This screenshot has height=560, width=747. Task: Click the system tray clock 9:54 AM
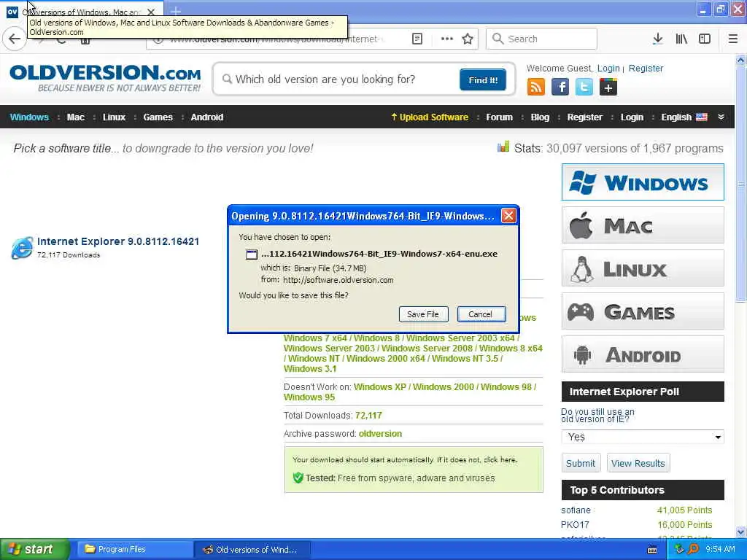coord(720,549)
